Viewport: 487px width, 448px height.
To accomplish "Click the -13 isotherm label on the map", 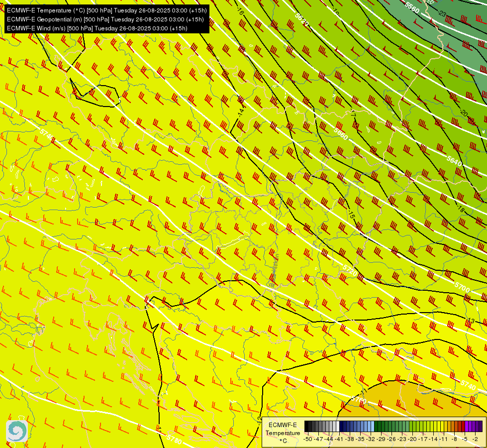I will point(471,321).
